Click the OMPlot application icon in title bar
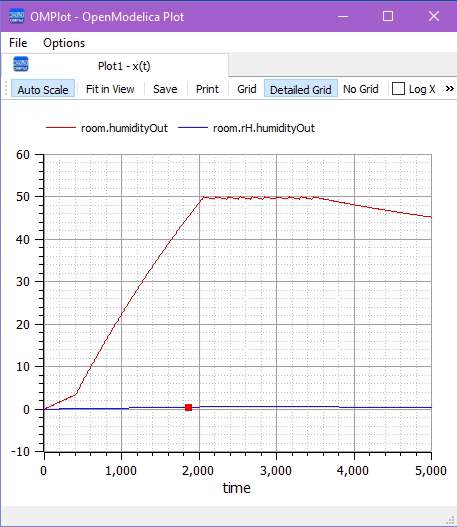Screen dimensions: 457x527 [17, 16]
